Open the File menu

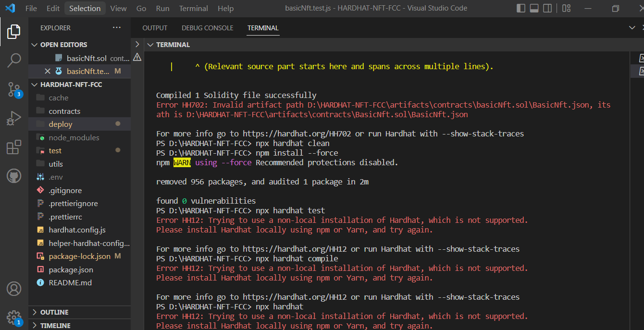(31, 8)
